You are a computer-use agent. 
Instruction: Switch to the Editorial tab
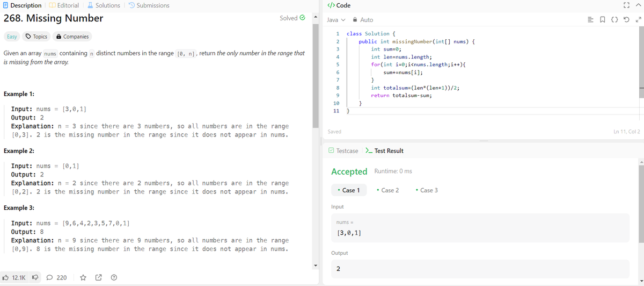[64, 5]
